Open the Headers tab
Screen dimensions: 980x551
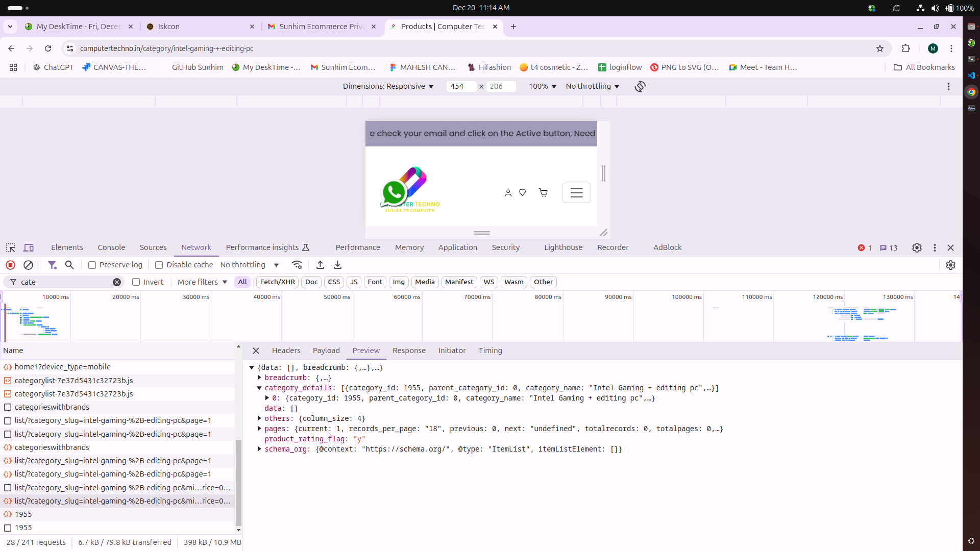tap(286, 351)
